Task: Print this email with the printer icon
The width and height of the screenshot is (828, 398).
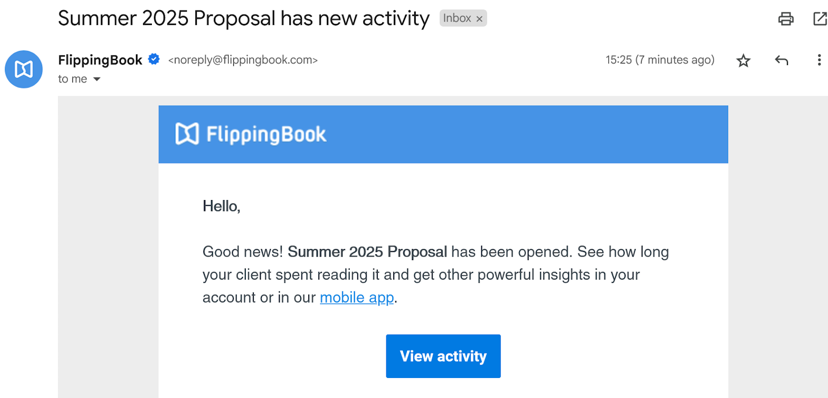Action: coord(786,19)
